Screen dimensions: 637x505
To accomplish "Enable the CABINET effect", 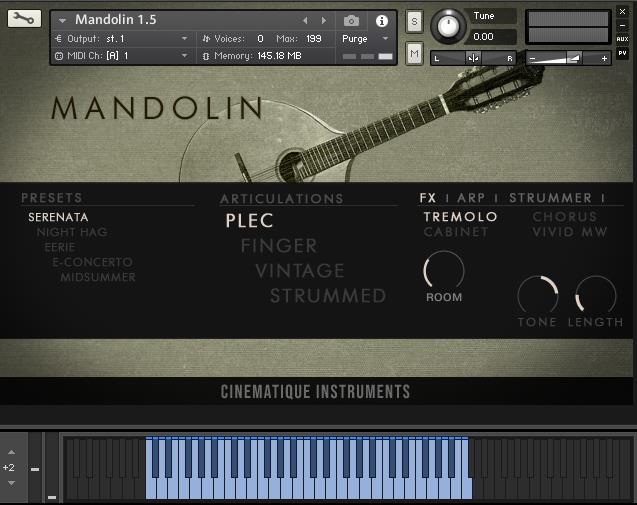I will [456, 232].
